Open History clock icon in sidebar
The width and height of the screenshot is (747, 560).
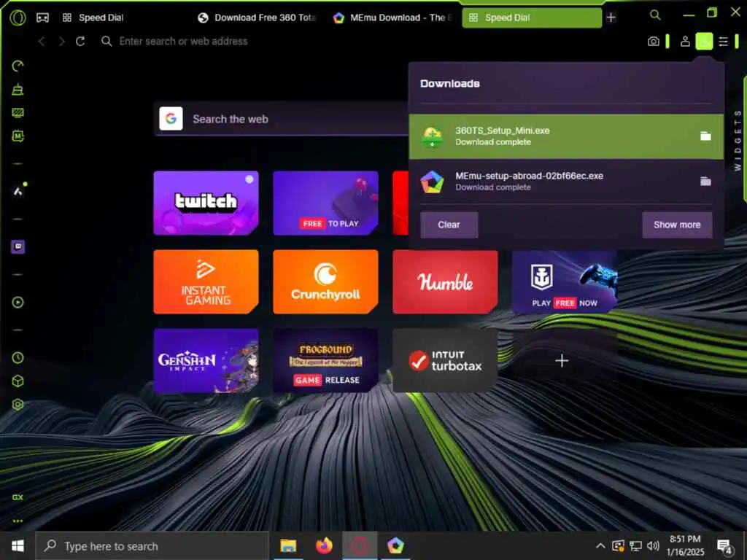click(18, 357)
